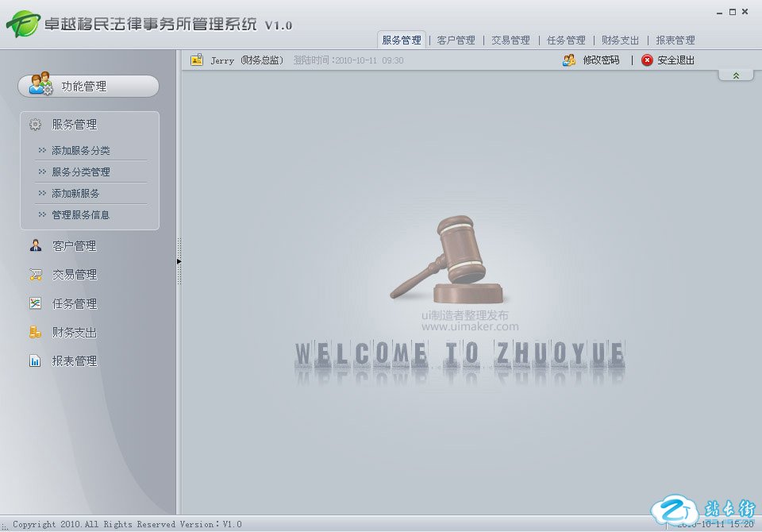The height and width of the screenshot is (532, 762).
Task: Open 添加新服务 in the service menu
Action: tap(75, 194)
